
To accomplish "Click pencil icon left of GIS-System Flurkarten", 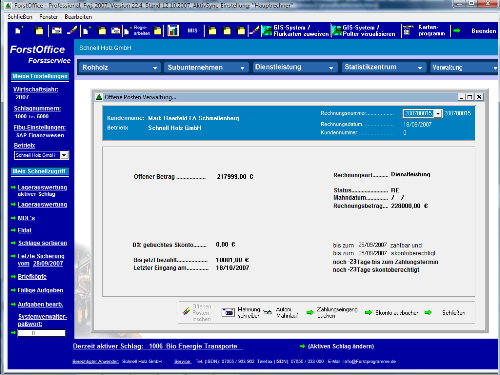I will point(254,31).
